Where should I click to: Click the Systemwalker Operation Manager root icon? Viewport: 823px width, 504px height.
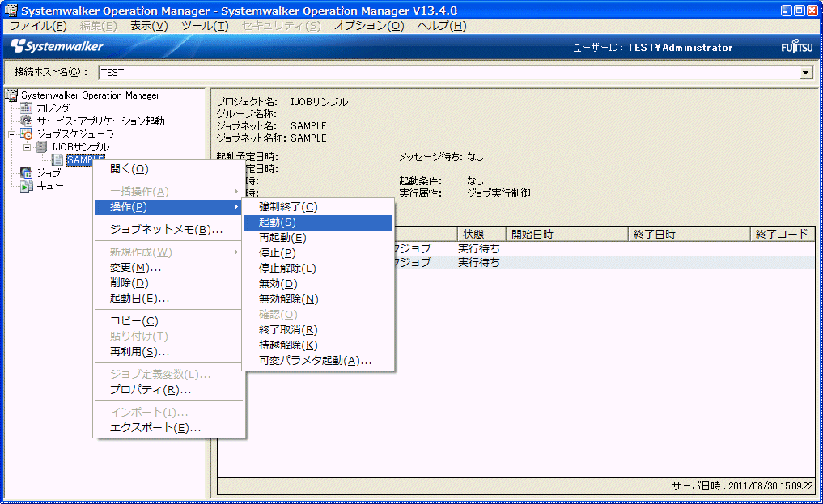pyautogui.click(x=11, y=95)
